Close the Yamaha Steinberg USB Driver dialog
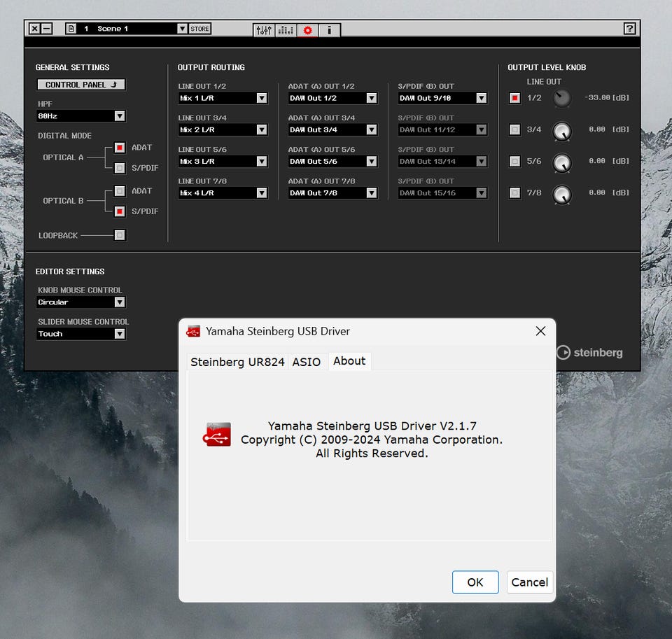Image resolution: width=672 pixels, height=639 pixels. (540, 331)
